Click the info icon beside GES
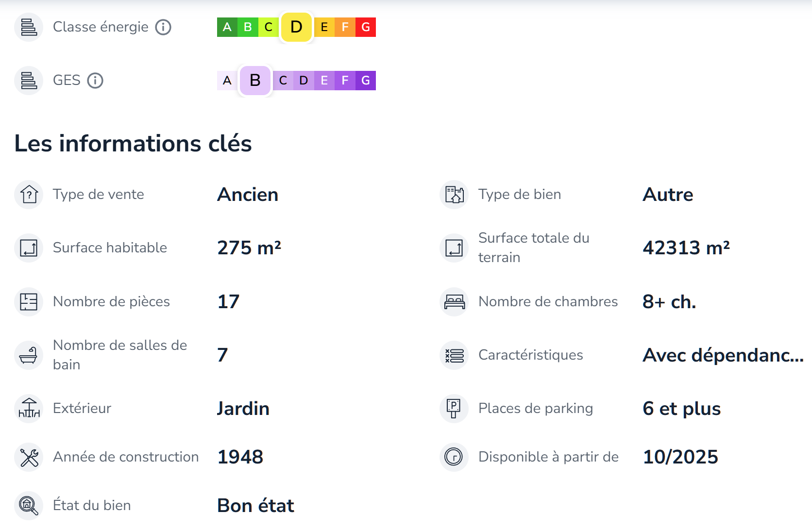Screen dimensions: 812x529 tap(95, 81)
